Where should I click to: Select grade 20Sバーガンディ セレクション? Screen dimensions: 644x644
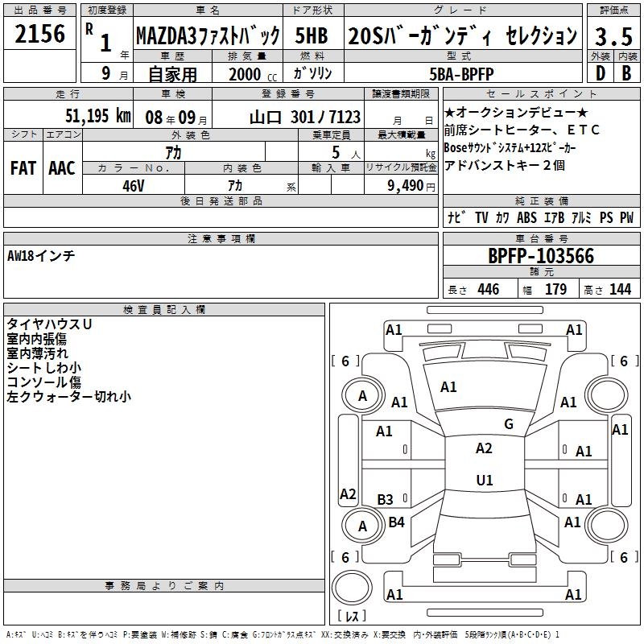pos(463,35)
